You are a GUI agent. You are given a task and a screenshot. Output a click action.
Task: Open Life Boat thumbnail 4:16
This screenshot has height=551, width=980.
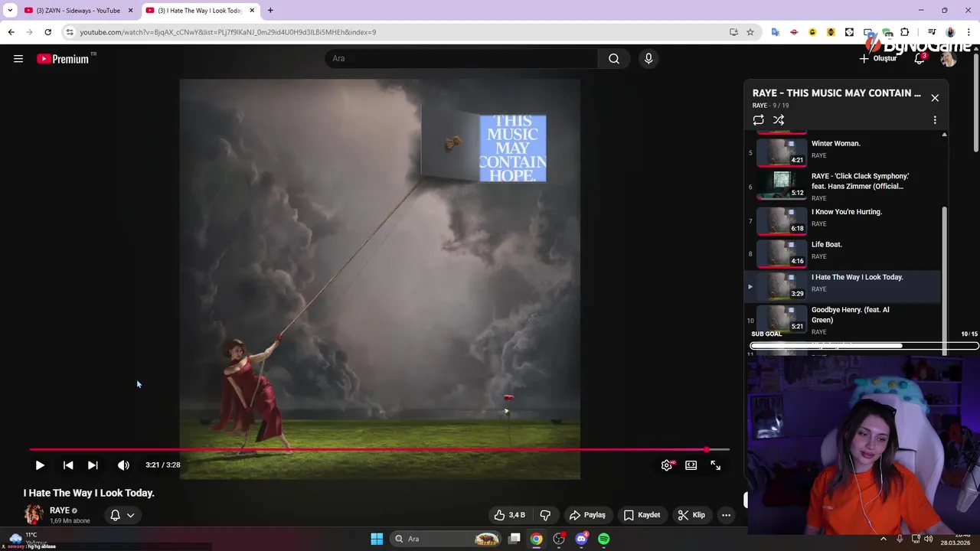pos(782,253)
